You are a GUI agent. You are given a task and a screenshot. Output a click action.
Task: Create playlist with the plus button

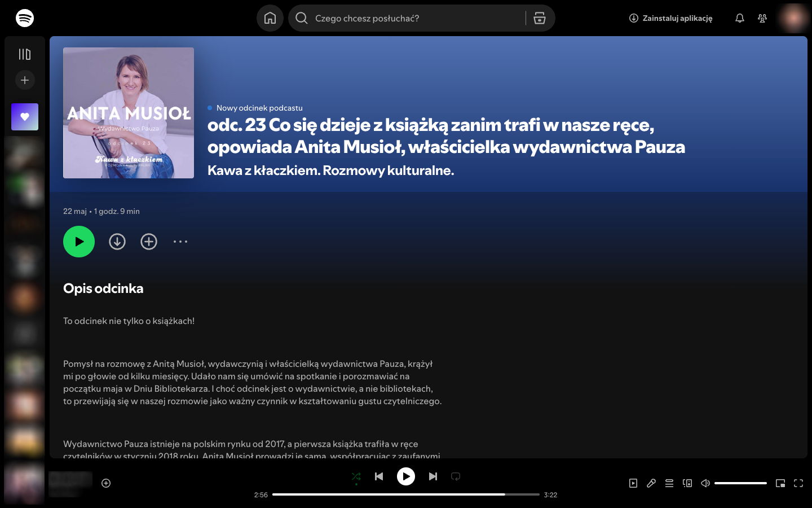click(25, 80)
